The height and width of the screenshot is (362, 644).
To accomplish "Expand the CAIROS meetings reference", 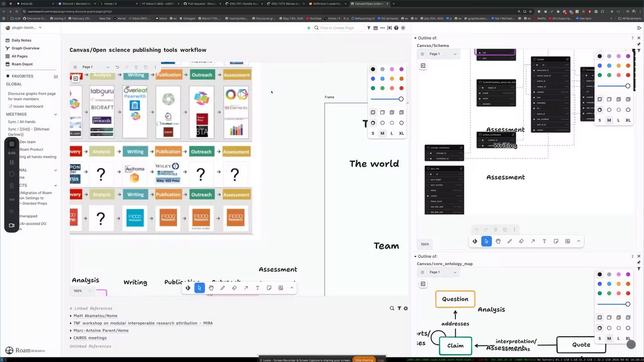I will [x=71, y=338].
